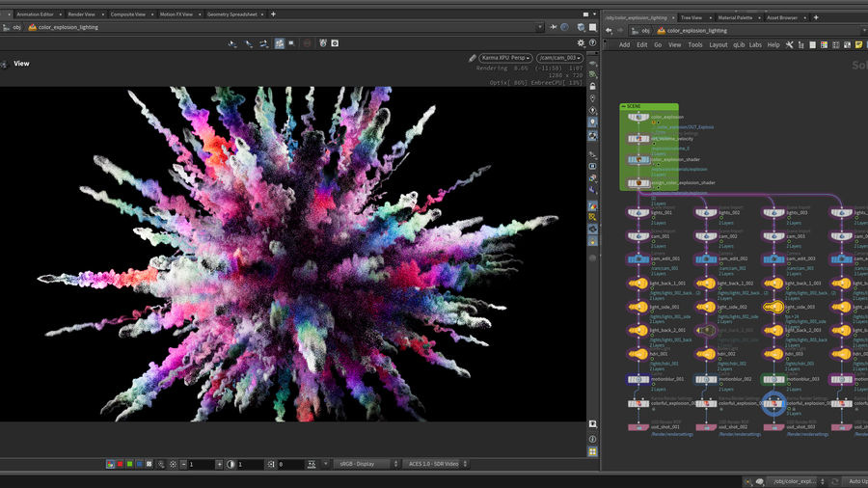868x488 pixels.
Task: Open the /cam/cam_003 camera dropdown
Action: 559,58
